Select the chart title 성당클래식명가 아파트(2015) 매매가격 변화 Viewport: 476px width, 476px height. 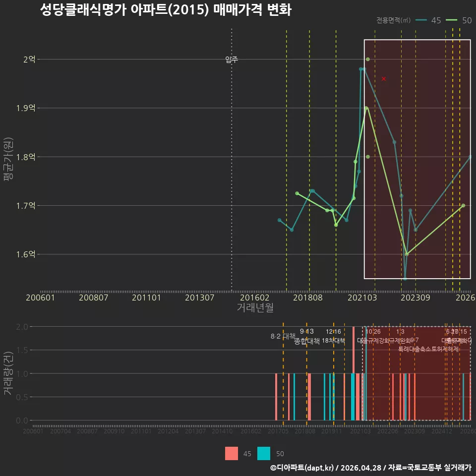pyautogui.click(x=166, y=10)
